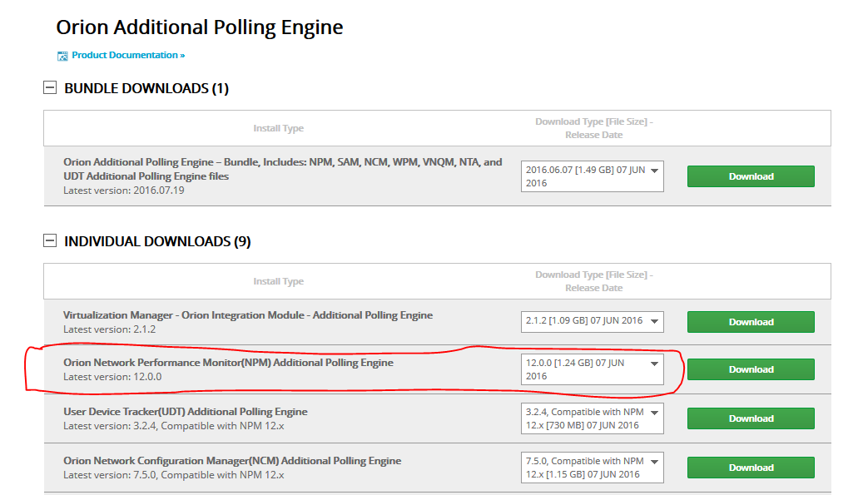Click the bundle description mentioning NPM, SAM, NCM
The height and width of the screenshot is (495, 868).
point(282,169)
